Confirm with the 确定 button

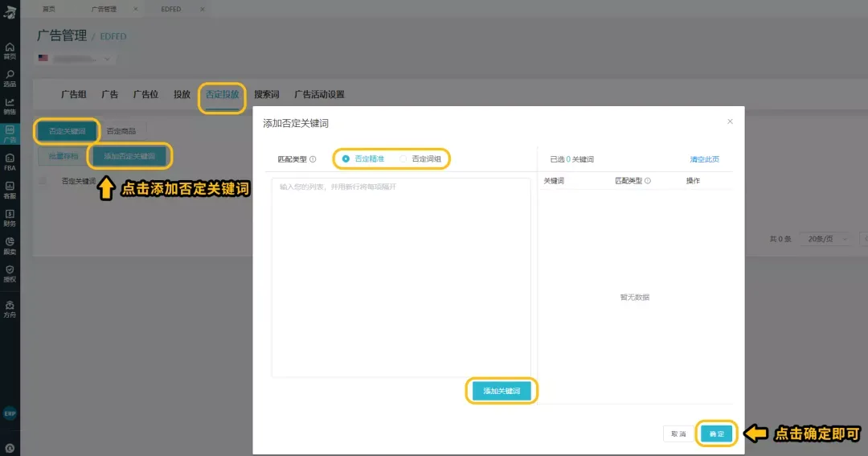[x=716, y=433]
